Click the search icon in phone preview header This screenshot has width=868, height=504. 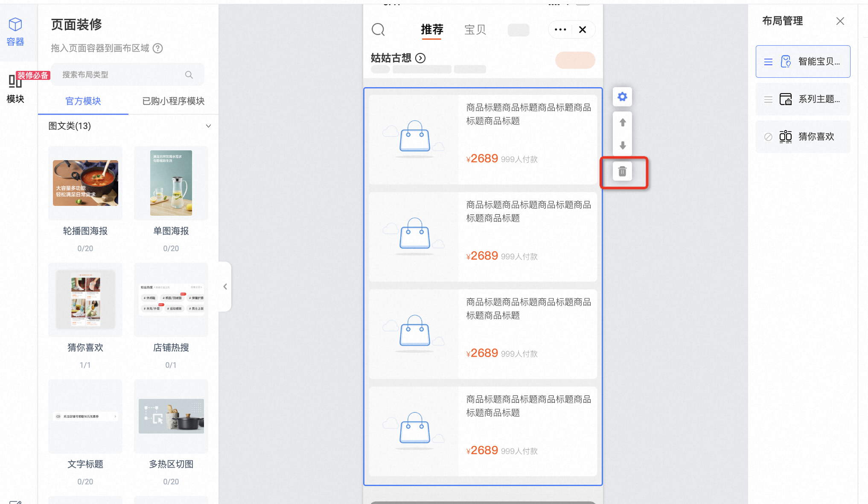coord(378,29)
